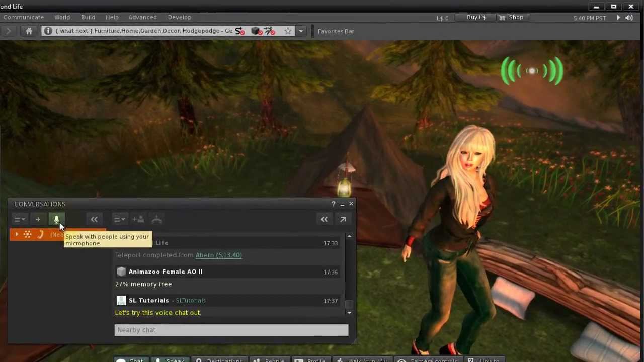The height and width of the screenshot is (362, 644).
Task: Click the Nearby chat group icon
Action: [28, 235]
